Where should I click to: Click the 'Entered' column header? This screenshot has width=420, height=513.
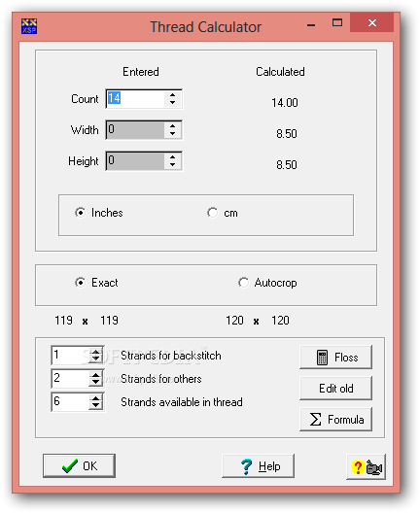pyautogui.click(x=141, y=72)
